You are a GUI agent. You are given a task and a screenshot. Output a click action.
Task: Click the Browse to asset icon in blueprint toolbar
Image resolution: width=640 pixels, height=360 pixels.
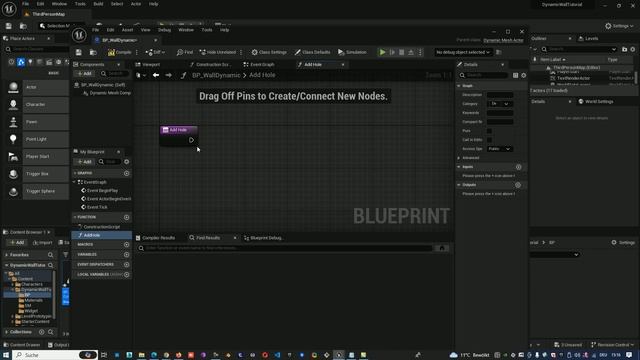pyautogui.click(x=93, y=52)
